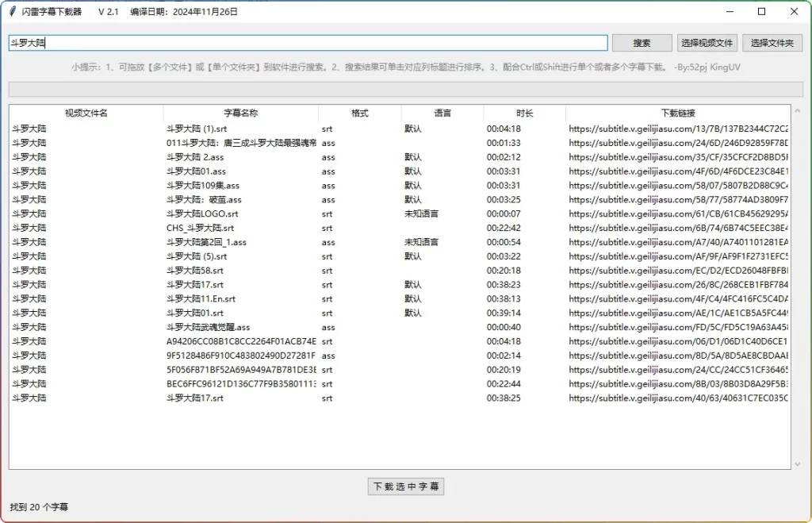812x523 pixels.
Task: Sort results by the 格式 column header
Action: coord(359,112)
